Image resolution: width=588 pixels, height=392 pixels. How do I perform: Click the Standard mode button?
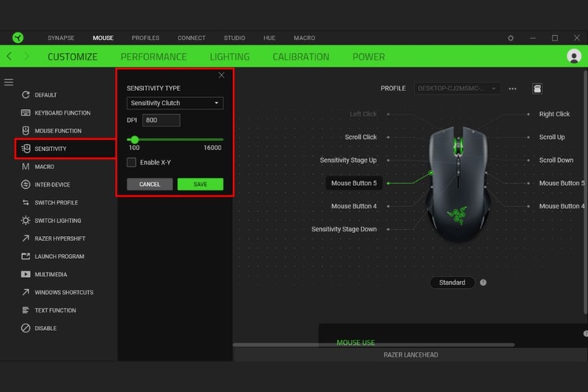[x=452, y=282]
